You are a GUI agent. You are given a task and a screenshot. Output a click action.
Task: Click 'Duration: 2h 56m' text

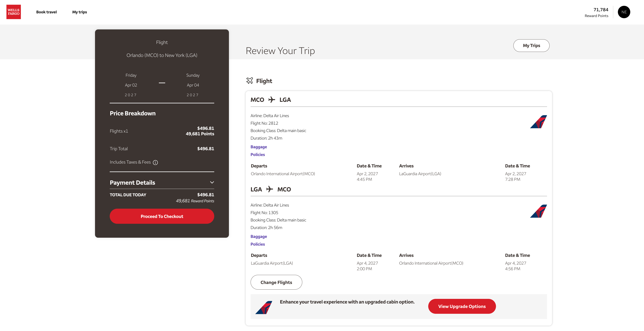(266, 227)
